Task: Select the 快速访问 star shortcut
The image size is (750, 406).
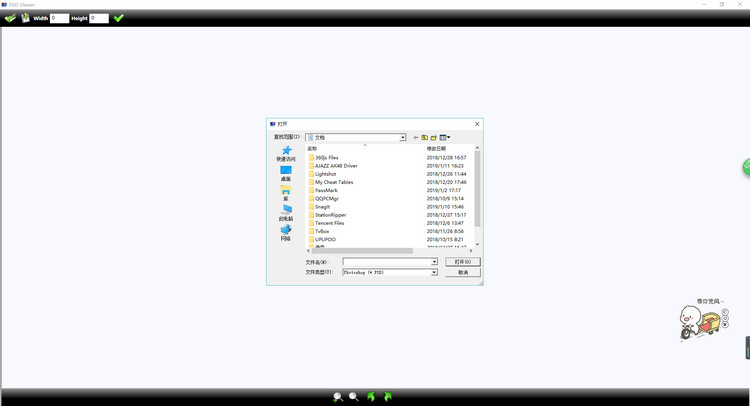Action: click(286, 154)
